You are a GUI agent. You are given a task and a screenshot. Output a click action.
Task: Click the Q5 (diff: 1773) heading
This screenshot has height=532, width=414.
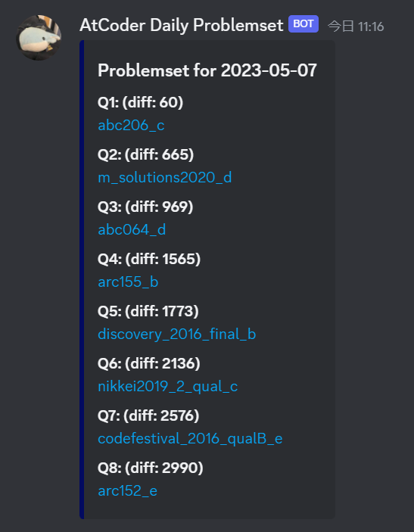pos(148,312)
